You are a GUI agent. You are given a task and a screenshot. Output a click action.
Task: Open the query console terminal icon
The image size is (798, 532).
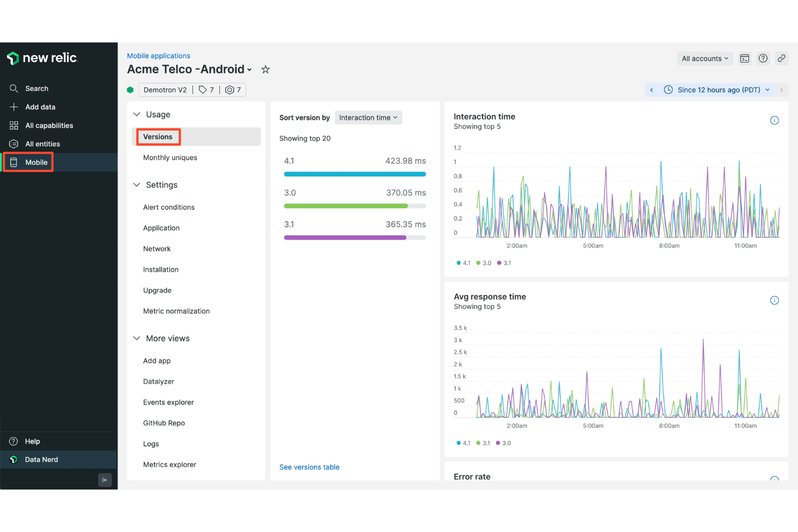point(745,58)
